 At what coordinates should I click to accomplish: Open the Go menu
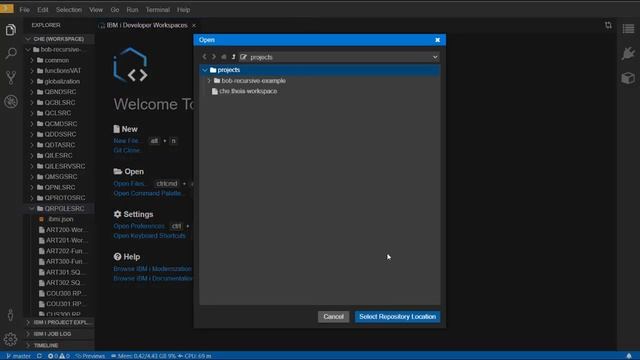click(115, 9)
